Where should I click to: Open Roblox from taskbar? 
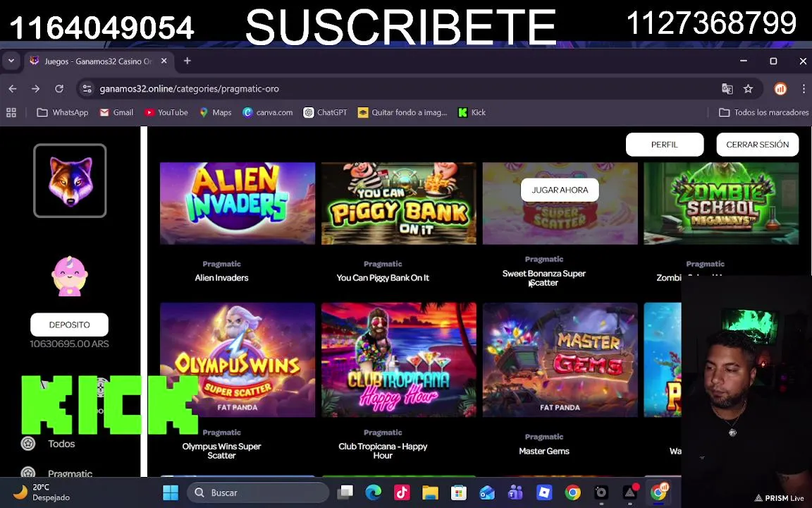(x=544, y=492)
